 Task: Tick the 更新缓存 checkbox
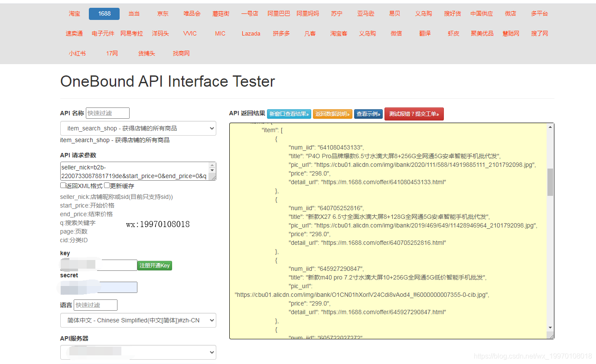click(x=107, y=185)
